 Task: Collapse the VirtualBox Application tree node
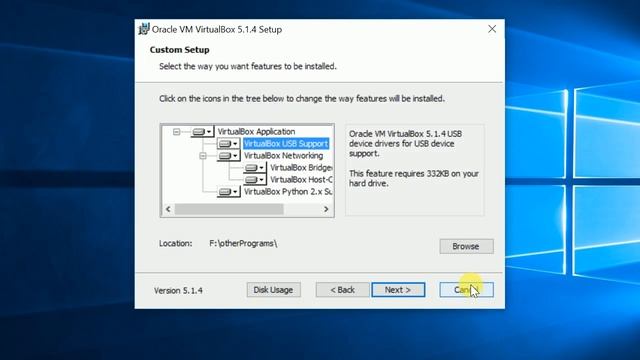coord(176,132)
